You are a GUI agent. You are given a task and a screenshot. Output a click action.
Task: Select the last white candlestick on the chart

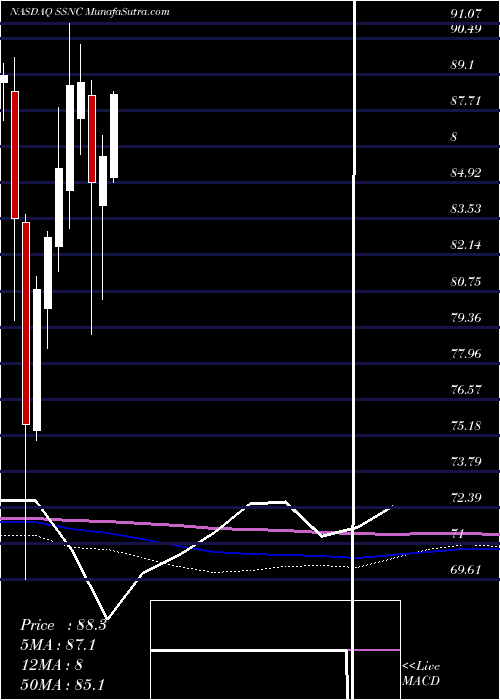(114, 136)
